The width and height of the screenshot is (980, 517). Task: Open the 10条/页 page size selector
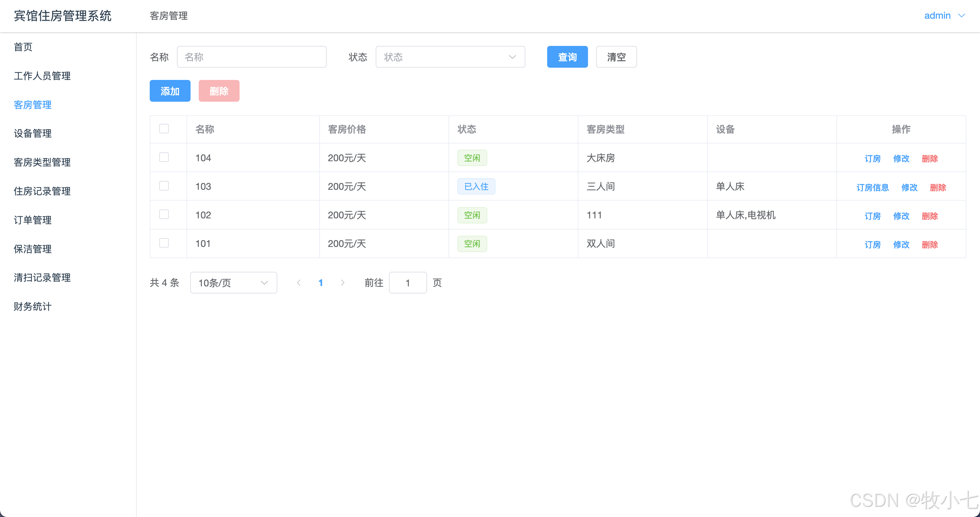coord(233,282)
